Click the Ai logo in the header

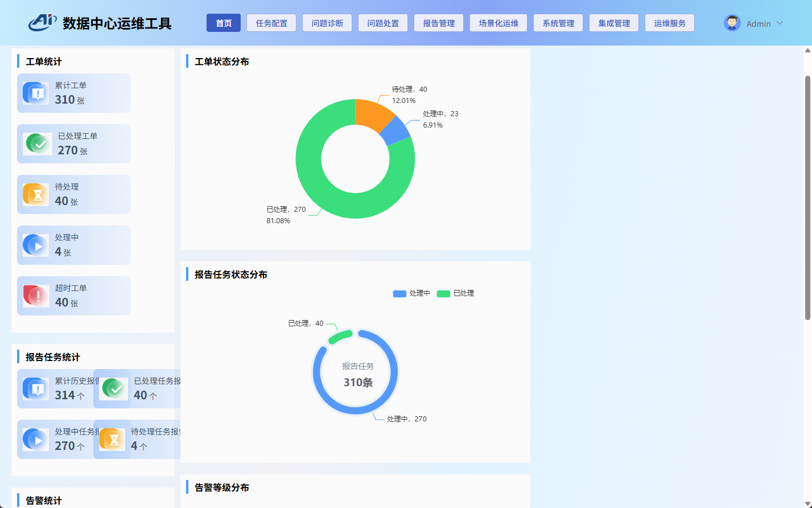[43, 22]
